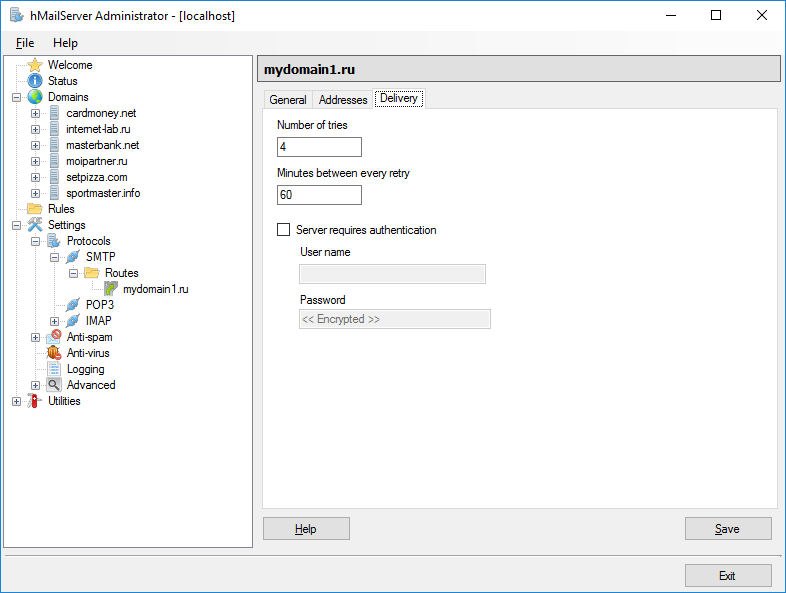Click the Encrypted Password field
Screen dimensions: 786x593
pyautogui.click(x=395, y=319)
